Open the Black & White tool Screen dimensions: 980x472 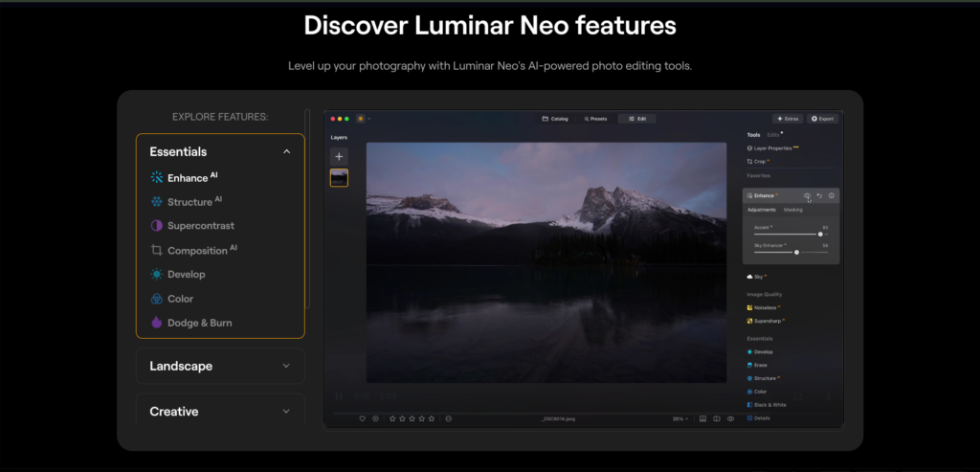[767, 404]
